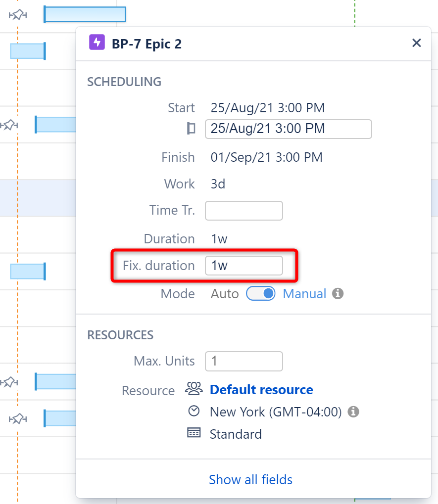Click the empty Time Tr. input field
The height and width of the screenshot is (504, 438).
point(243,210)
